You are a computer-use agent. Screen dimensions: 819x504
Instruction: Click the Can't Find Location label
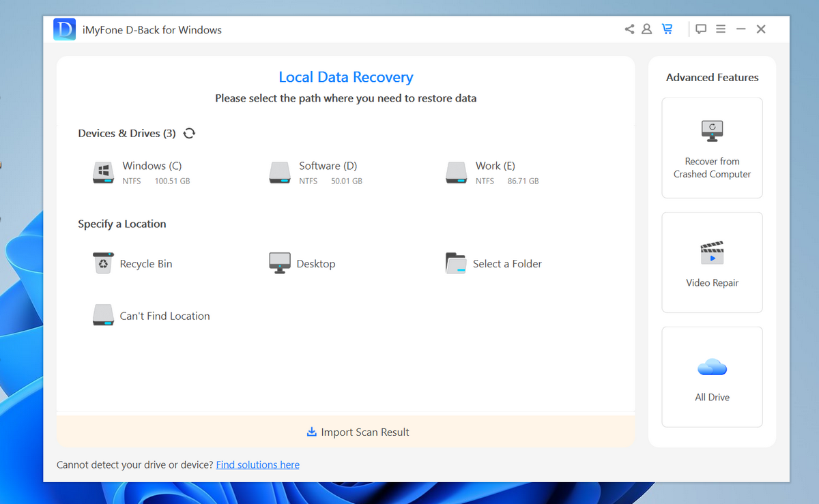click(165, 316)
